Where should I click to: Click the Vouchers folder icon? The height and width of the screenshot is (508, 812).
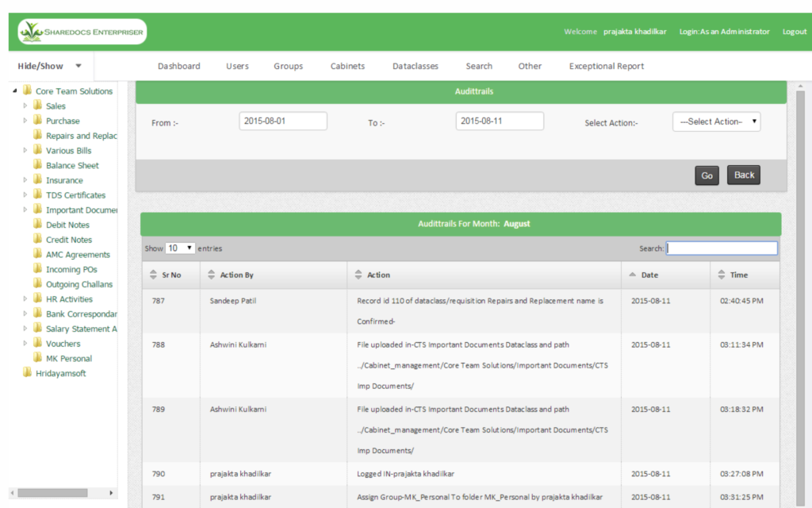[x=38, y=343]
